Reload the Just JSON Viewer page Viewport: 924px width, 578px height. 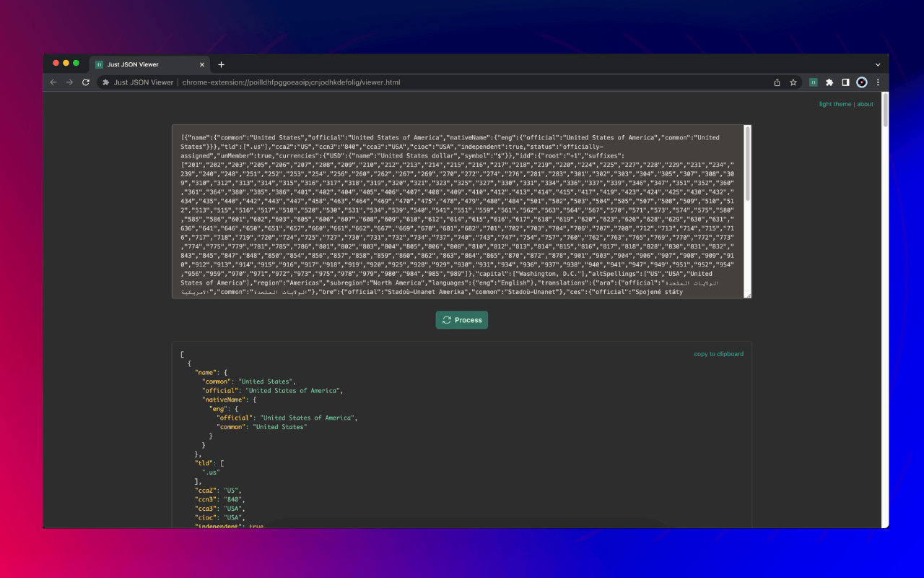[85, 82]
